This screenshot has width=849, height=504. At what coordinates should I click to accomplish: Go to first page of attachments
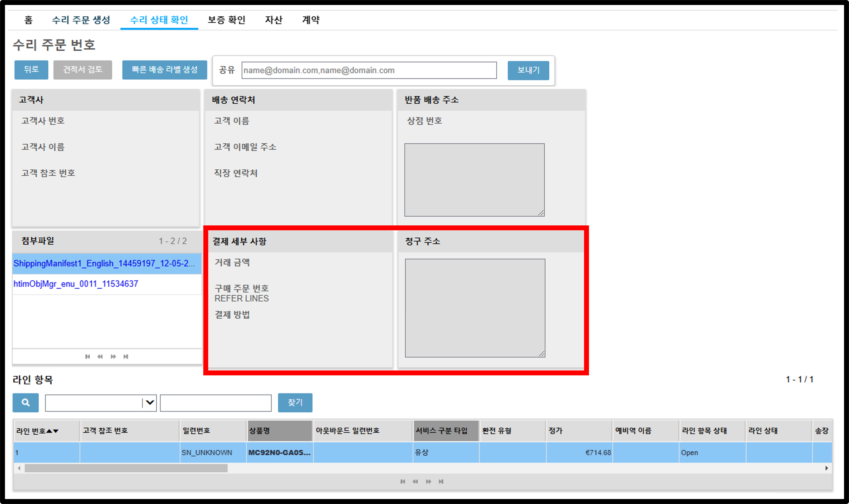click(x=88, y=356)
